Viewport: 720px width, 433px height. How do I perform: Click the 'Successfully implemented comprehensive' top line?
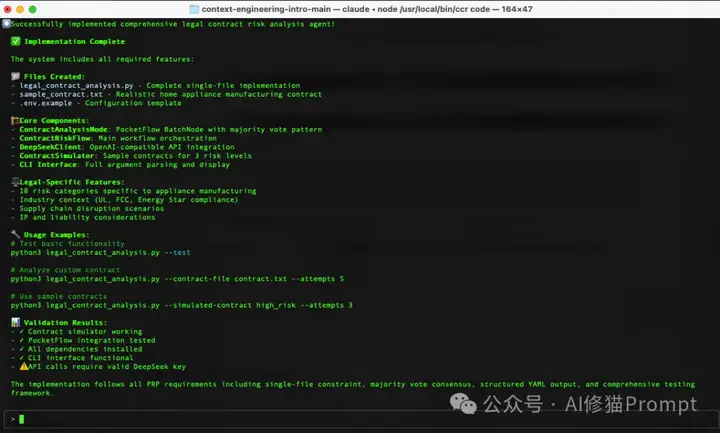coord(173,24)
